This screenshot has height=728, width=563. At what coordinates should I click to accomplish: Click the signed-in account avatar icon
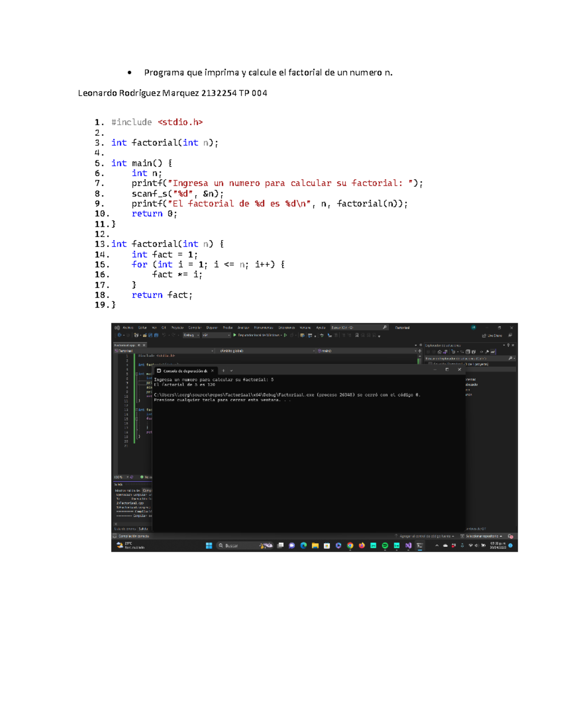click(473, 327)
